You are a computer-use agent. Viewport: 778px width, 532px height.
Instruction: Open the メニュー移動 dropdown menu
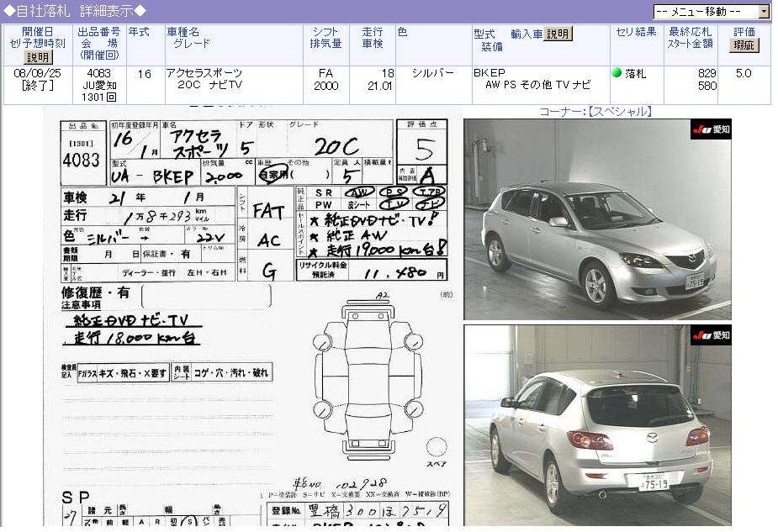(711, 12)
